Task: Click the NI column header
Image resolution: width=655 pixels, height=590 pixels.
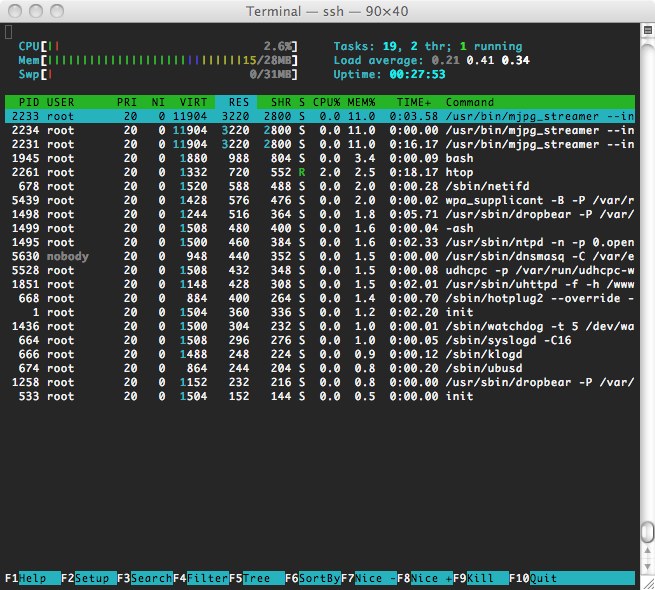Action: point(158,102)
